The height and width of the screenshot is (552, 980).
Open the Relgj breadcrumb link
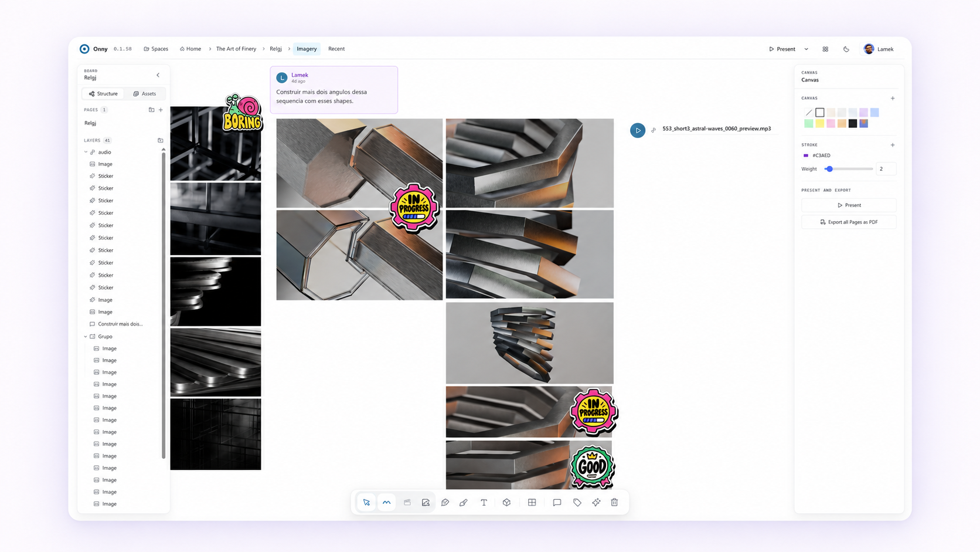pyautogui.click(x=275, y=49)
